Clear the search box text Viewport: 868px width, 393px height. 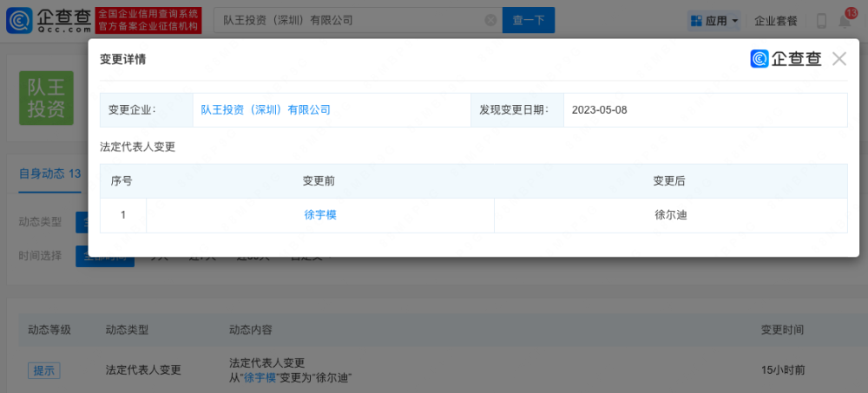click(x=490, y=21)
